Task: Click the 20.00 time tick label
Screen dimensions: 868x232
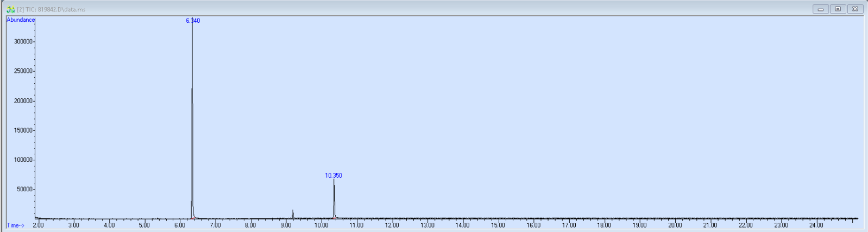Action: pyautogui.click(x=675, y=225)
